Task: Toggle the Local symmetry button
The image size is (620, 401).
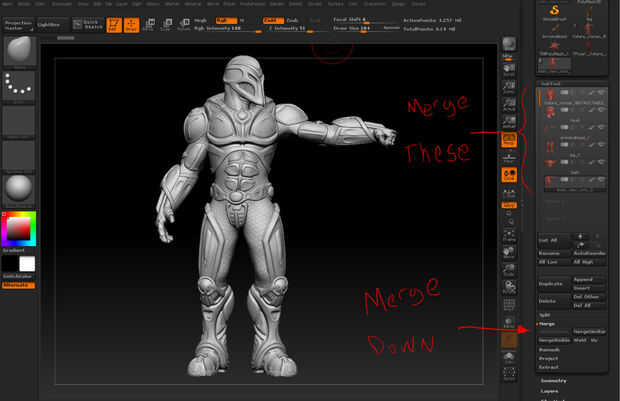Action: coord(509,176)
